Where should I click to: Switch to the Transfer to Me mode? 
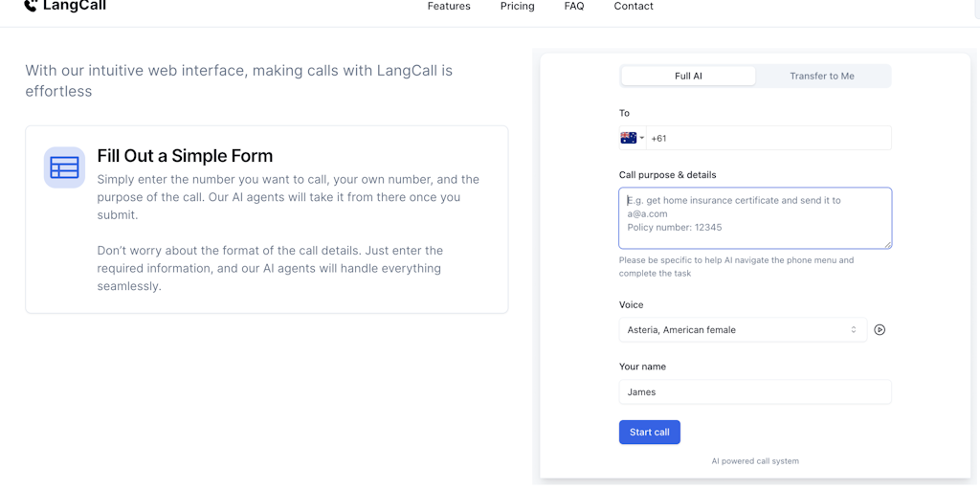822,76
